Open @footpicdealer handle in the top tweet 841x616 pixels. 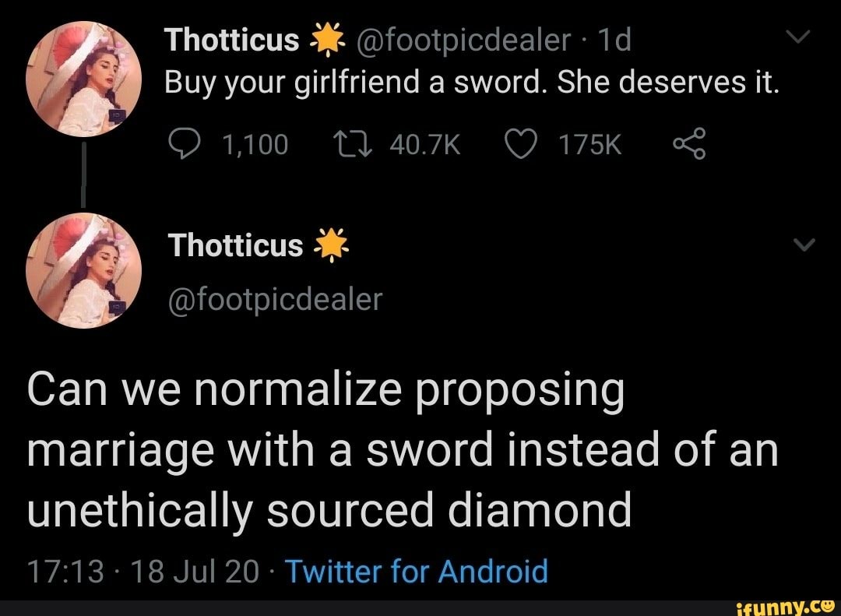click(x=463, y=40)
